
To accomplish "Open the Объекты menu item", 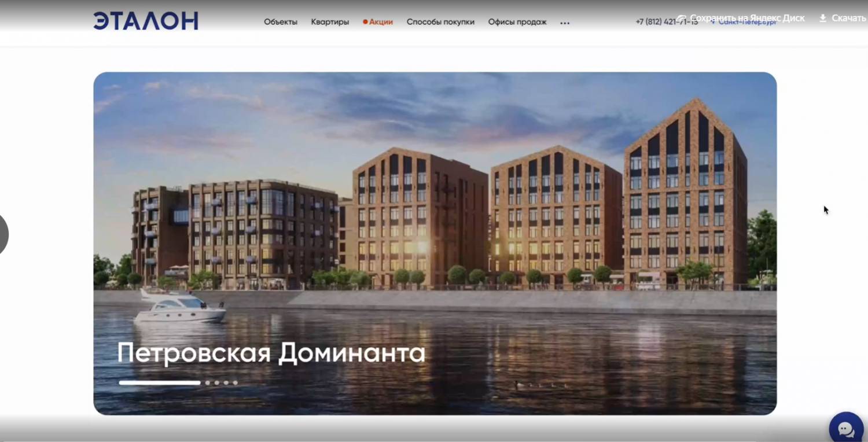I will coord(281,22).
